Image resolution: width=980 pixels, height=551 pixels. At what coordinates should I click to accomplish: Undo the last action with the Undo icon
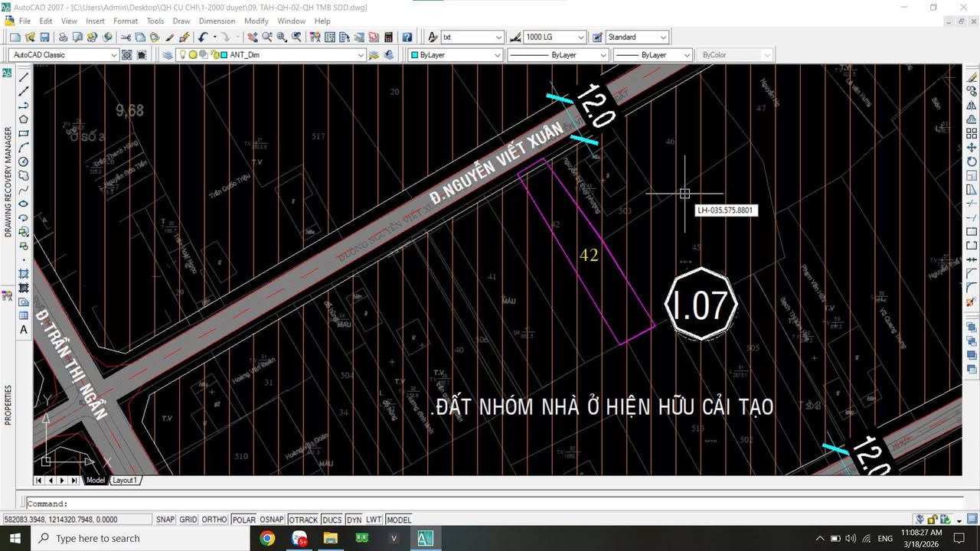click(x=204, y=37)
